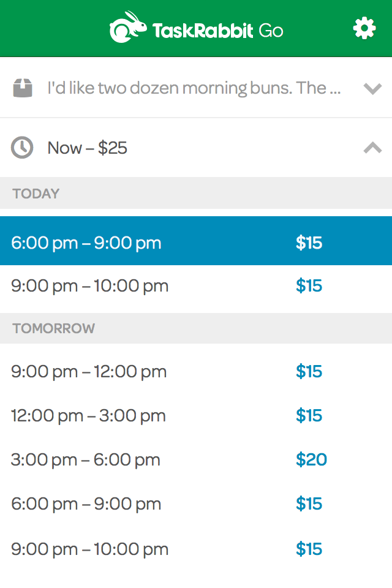
Task: Expand the task description chevron
Action: (x=372, y=89)
